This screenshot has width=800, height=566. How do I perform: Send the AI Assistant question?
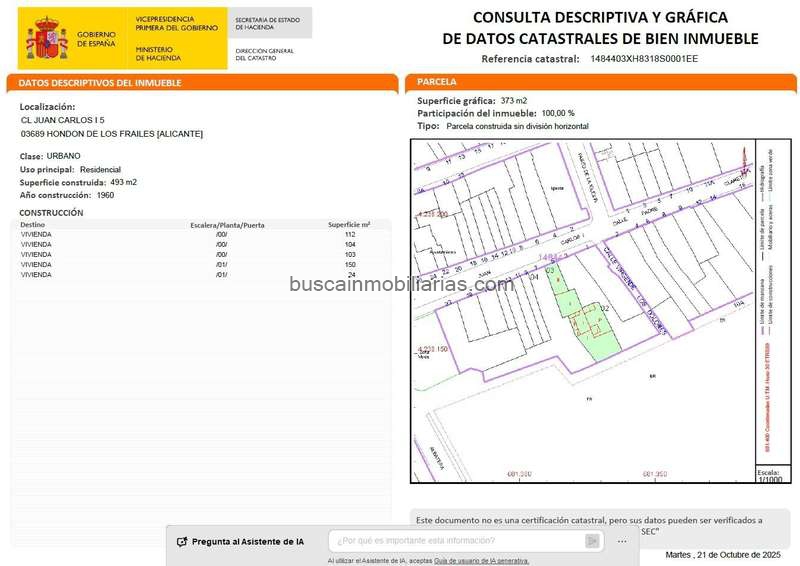[593, 541]
